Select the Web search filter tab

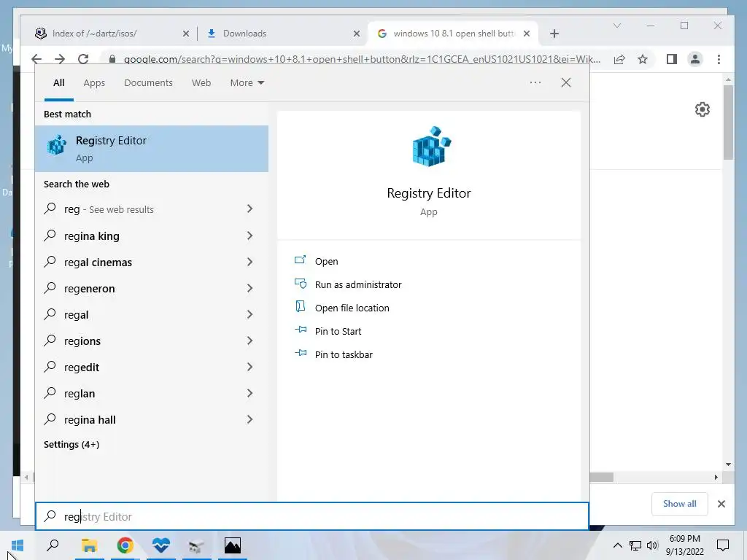point(201,83)
